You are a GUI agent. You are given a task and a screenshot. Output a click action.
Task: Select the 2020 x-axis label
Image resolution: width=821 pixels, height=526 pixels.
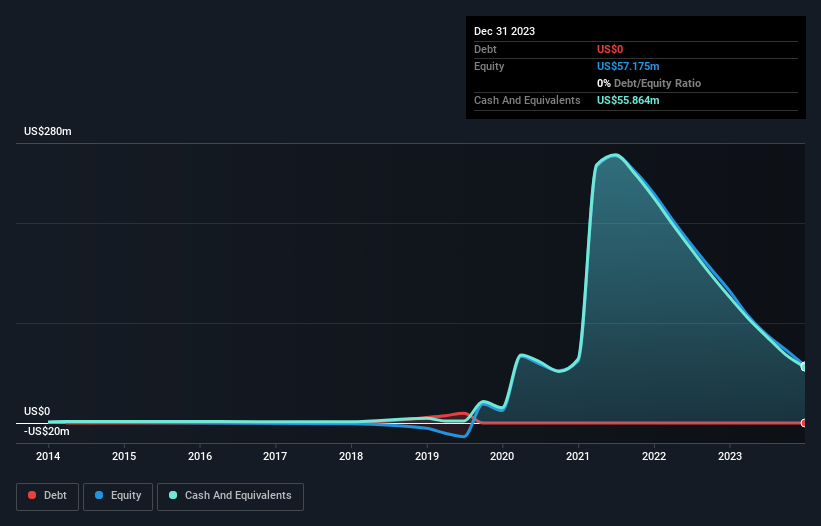(x=502, y=456)
